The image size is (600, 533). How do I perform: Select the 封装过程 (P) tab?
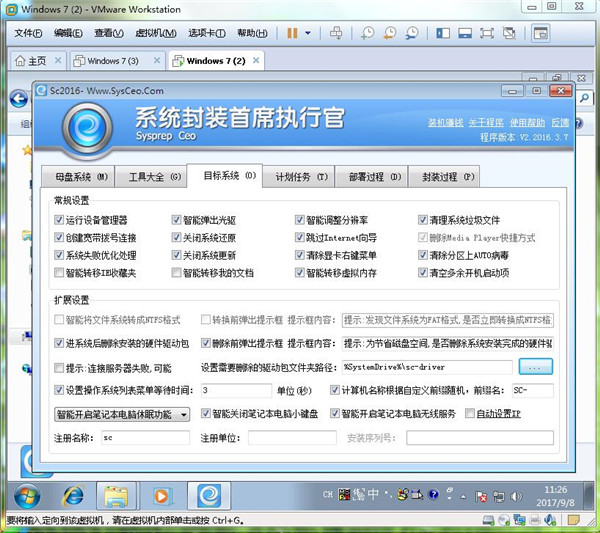point(444,177)
